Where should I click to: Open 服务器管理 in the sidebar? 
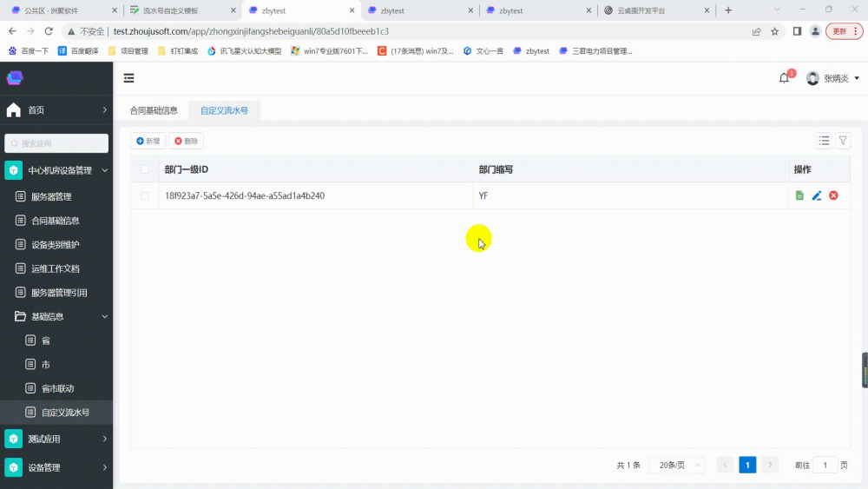[51, 197]
